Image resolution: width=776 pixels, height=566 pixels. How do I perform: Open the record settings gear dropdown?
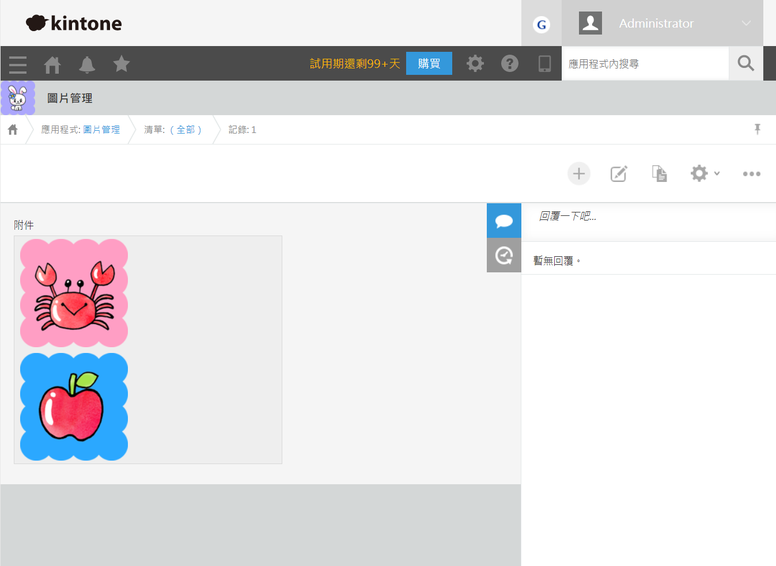tap(704, 173)
